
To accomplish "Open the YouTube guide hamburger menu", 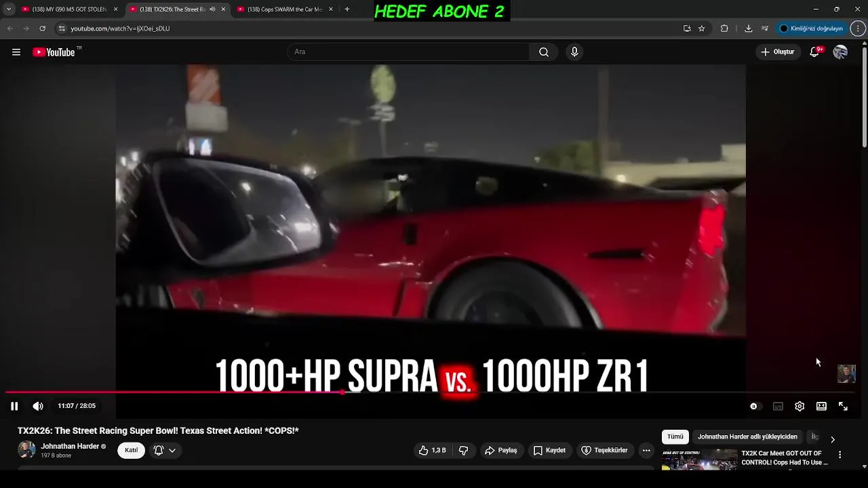I will point(16,52).
